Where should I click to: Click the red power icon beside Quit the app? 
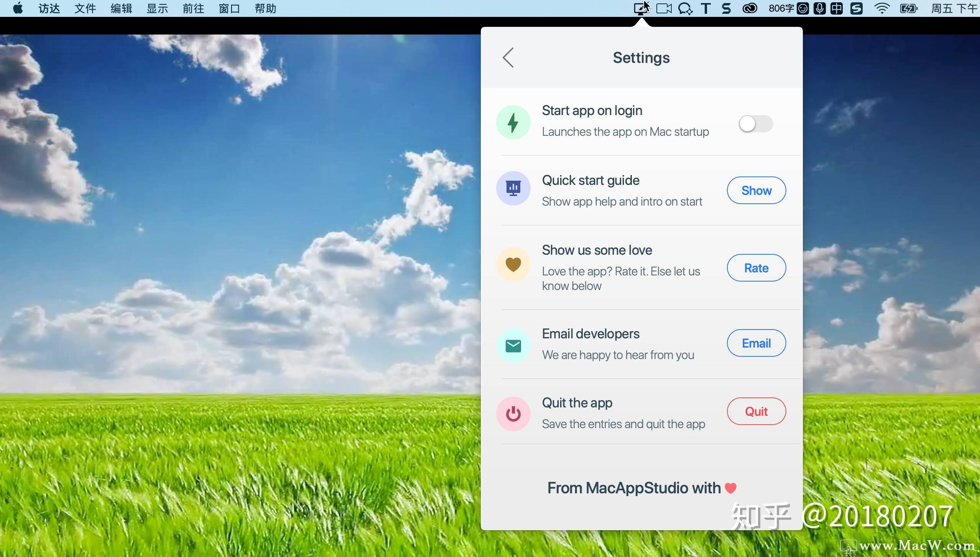point(513,413)
